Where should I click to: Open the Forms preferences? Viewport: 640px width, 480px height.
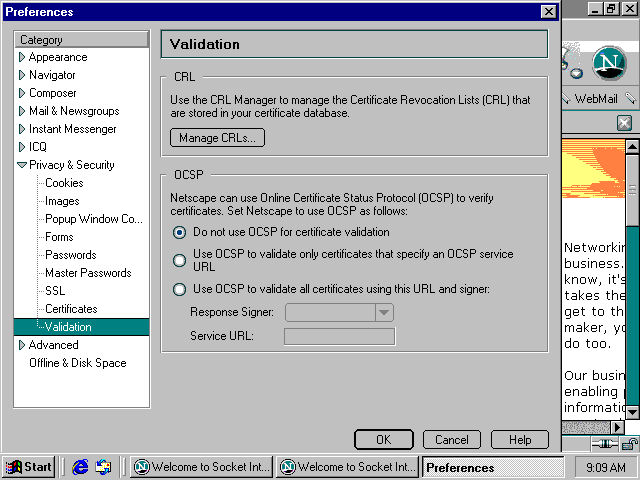tap(59, 237)
